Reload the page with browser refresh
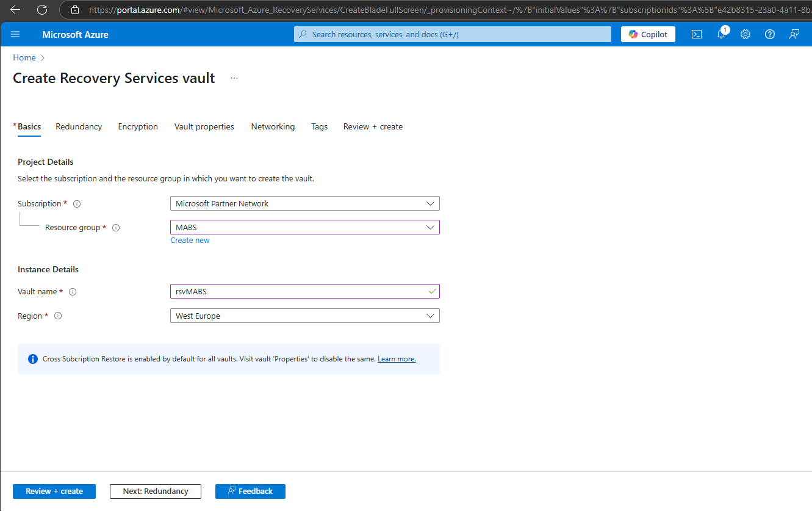The width and height of the screenshot is (812, 511). pyautogui.click(x=42, y=10)
